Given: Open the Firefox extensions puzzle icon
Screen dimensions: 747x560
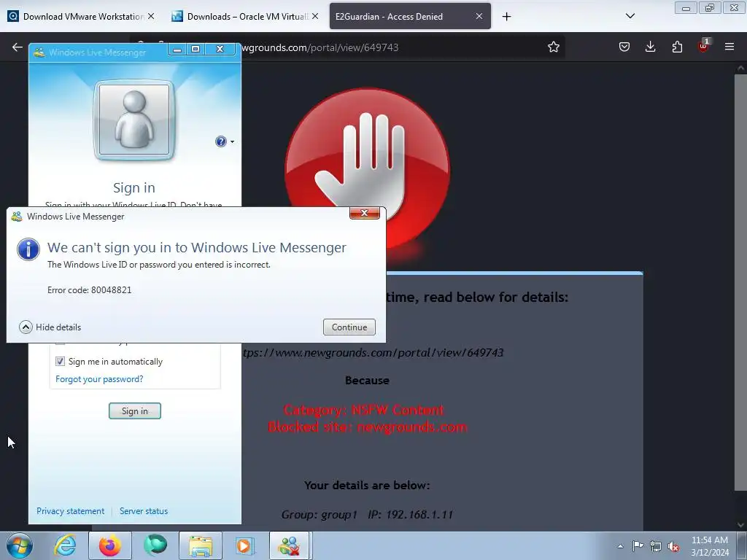Looking at the screenshot, I should (x=677, y=47).
